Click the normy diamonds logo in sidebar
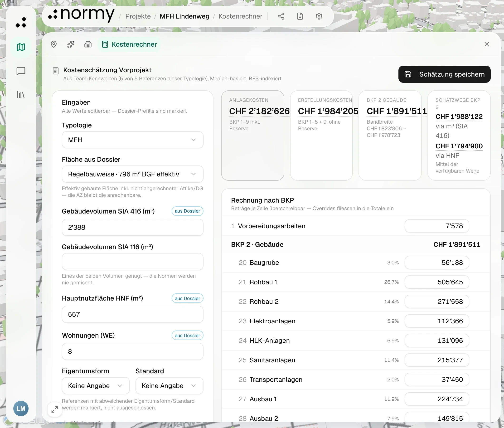The image size is (504, 428). click(x=21, y=23)
